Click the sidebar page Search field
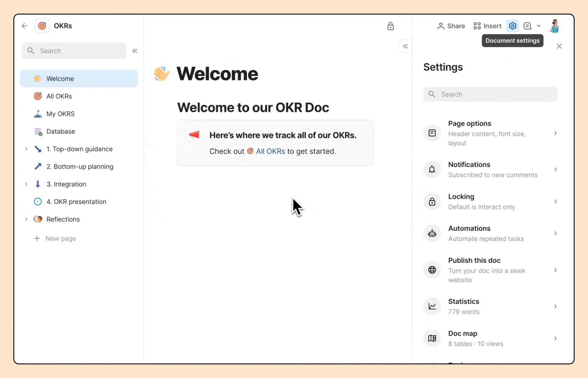 point(74,51)
